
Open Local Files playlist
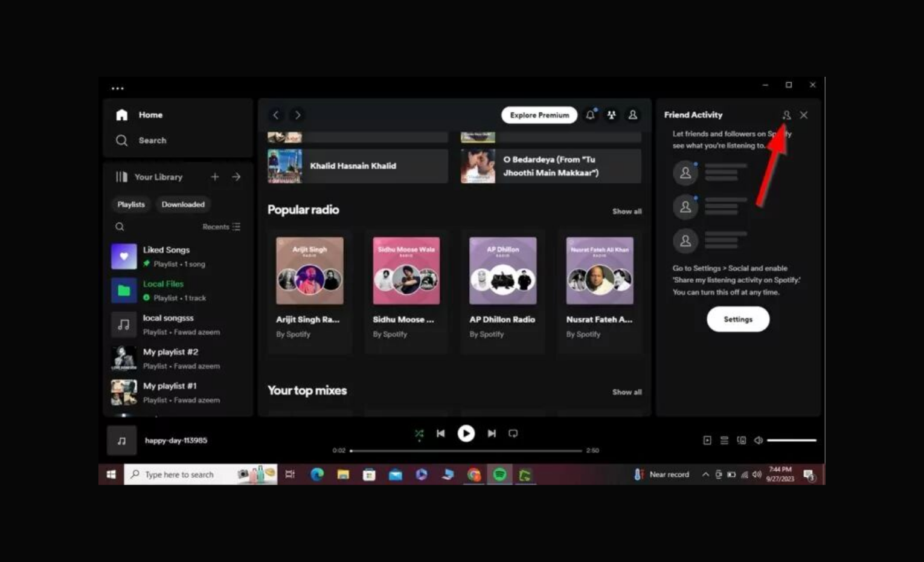tap(178, 290)
